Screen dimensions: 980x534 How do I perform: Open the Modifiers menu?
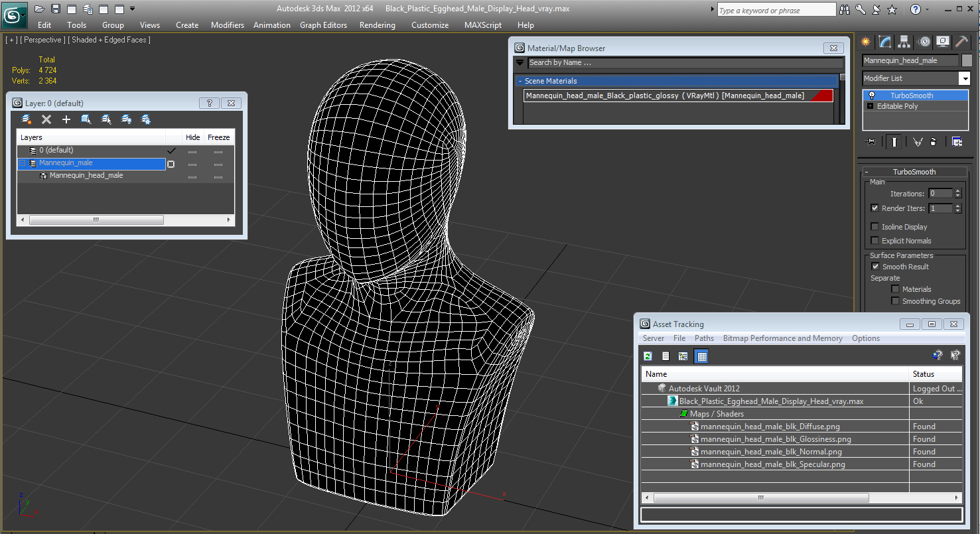228,25
